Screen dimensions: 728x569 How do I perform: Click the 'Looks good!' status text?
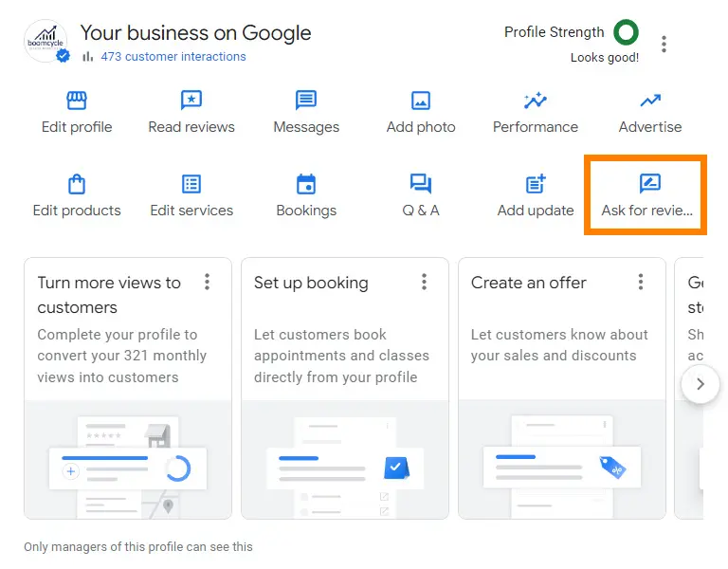[x=605, y=58]
